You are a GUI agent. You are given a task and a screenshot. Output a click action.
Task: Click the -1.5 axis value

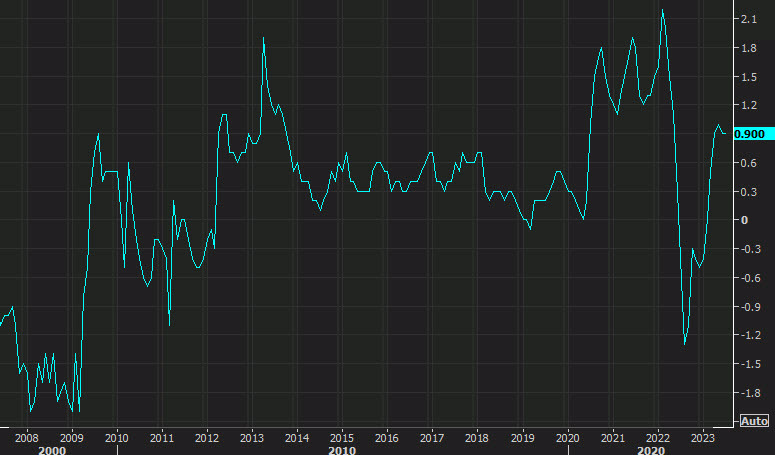click(x=750, y=364)
